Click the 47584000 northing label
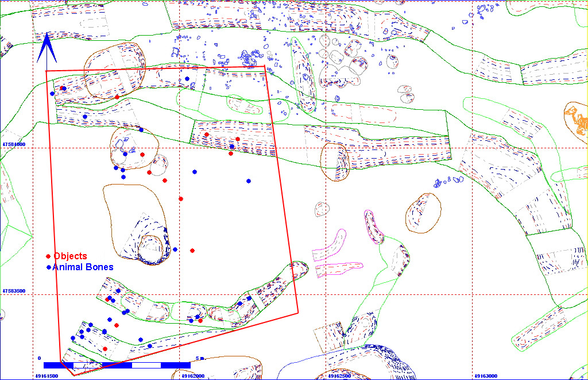This screenshot has height=380, width=588. click(x=14, y=144)
